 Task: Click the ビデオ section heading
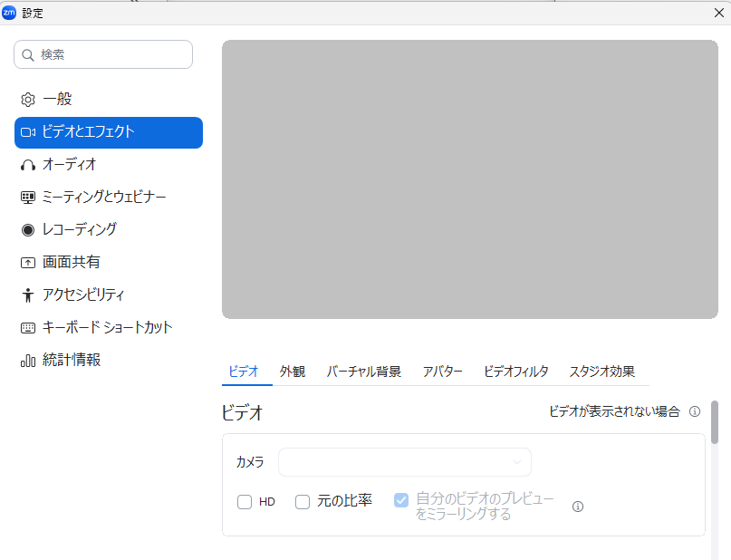(243, 413)
